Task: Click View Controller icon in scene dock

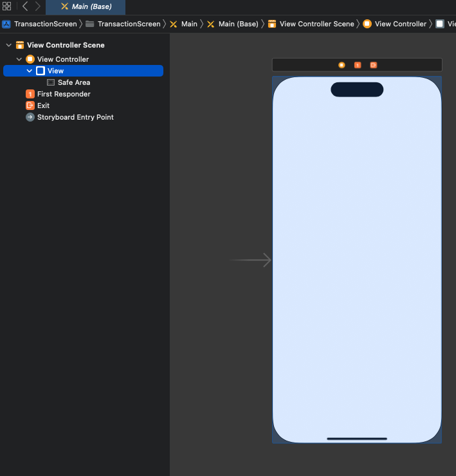Action: (342, 65)
